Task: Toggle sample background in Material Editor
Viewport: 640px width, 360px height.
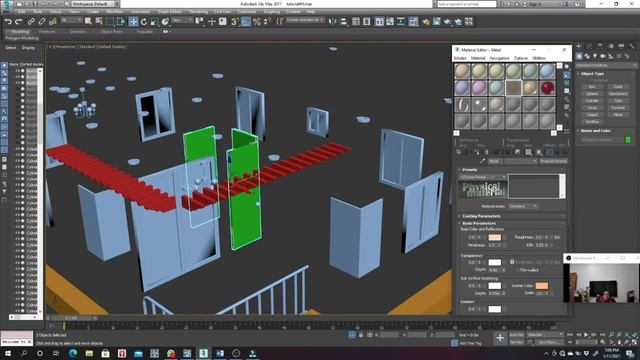Action: [x=567, y=83]
